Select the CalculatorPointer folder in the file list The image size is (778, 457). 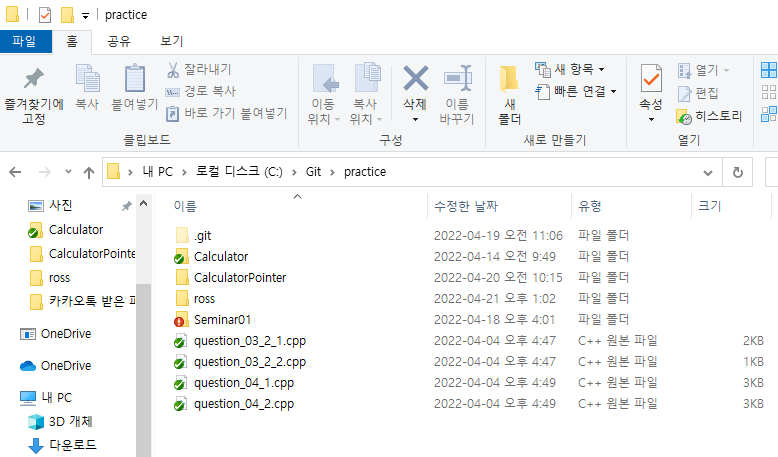point(240,278)
